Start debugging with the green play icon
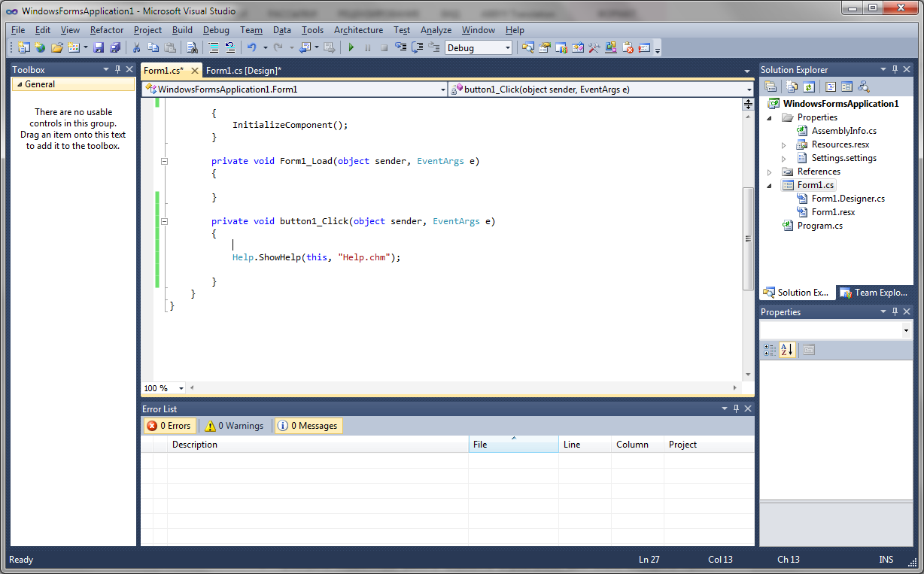Screen dimensions: 924x574 click(x=351, y=47)
